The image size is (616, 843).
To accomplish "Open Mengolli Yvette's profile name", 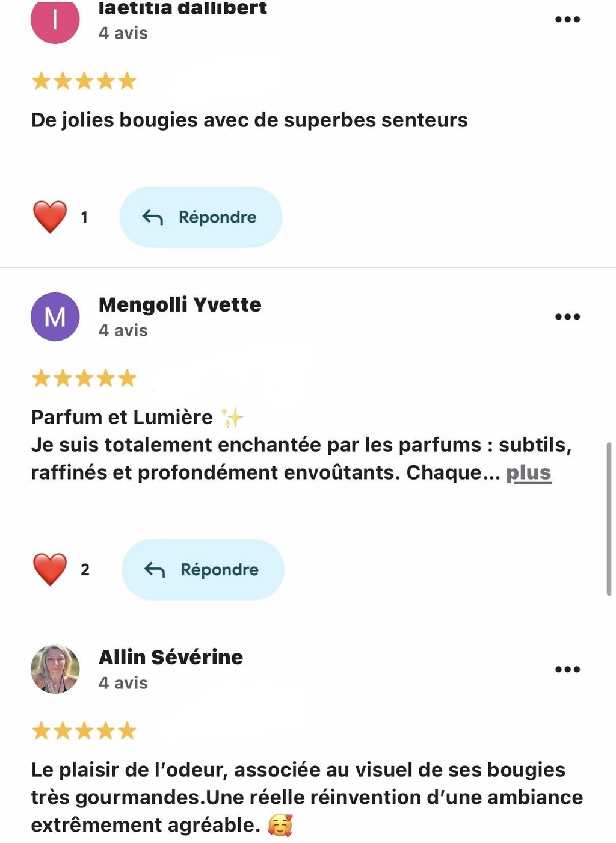I will (x=180, y=304).
